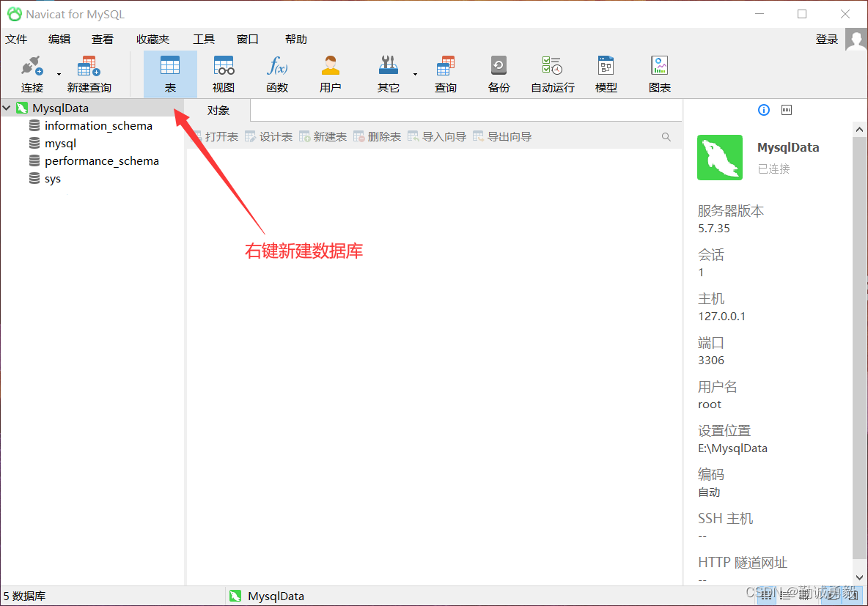Open the 新建查询 (New Query) tool
Viewport: 868px width, 606px height.
click(x=89, y=74)
